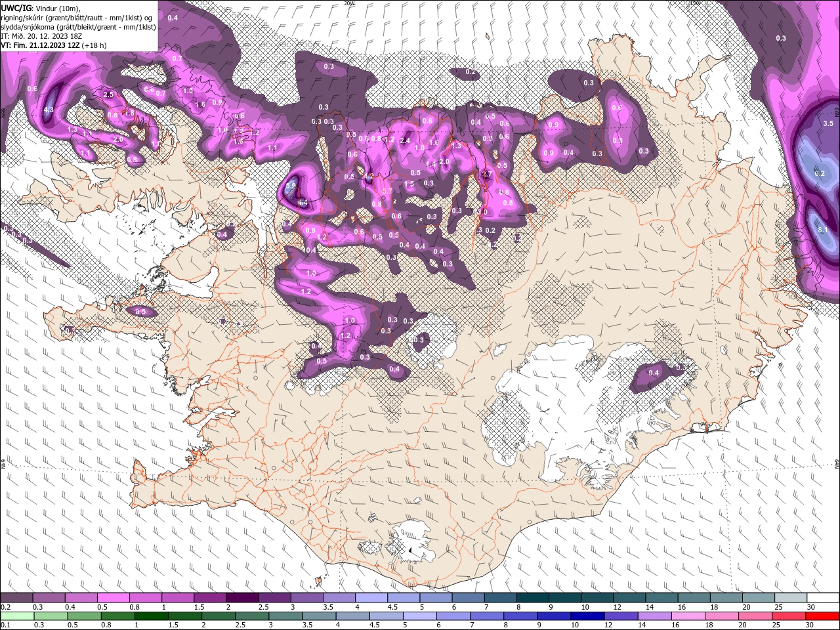The height and width of the screenshot is (630, 840).
Task: Pick the white swatch ending the upper legend
Action: tap(824, 598)
